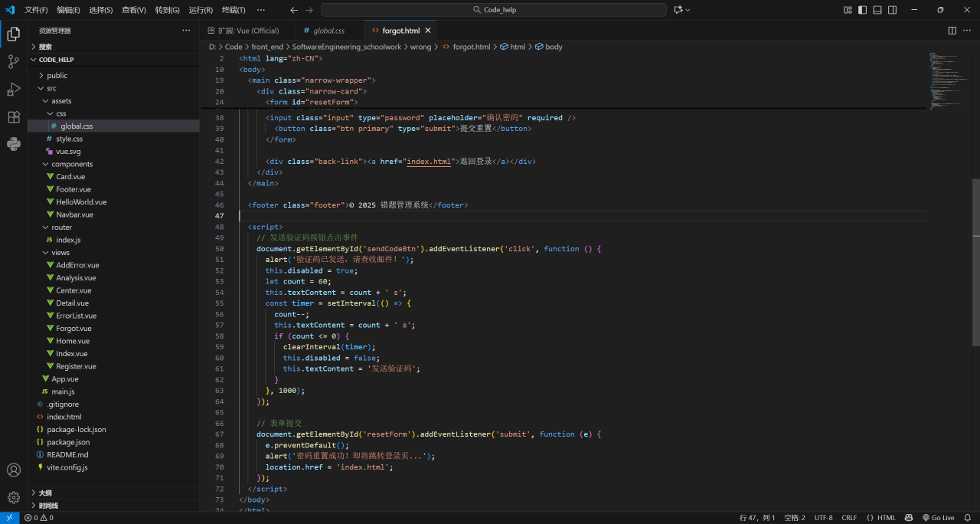
Task: Open the title bar overflow menu ellipsis
Action: tap(261, 10)
